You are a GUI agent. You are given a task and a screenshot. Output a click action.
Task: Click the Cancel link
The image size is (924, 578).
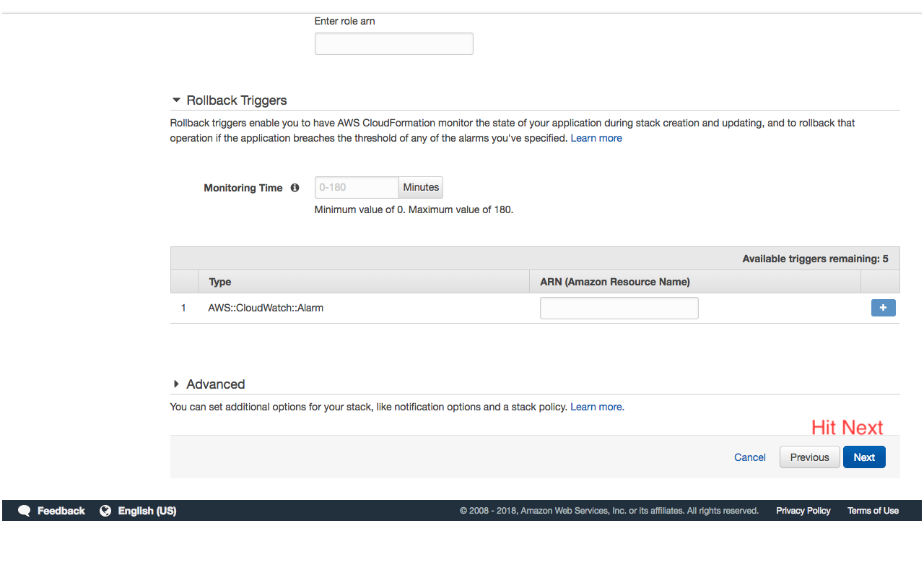tap(750, 457)
